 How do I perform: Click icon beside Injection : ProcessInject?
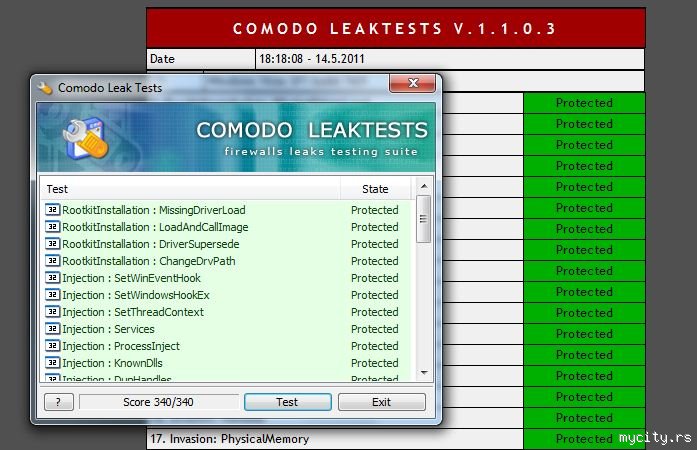pyautogui.click(x=52, y=346)
